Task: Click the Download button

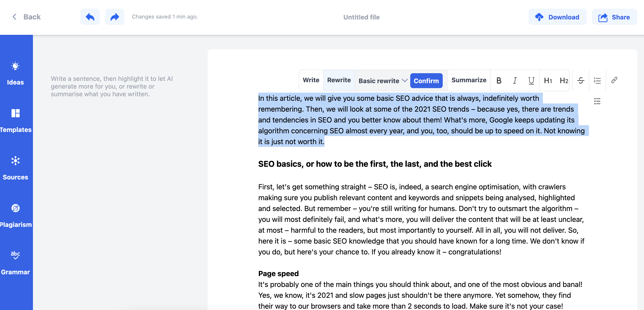Action: click(556, 16)
